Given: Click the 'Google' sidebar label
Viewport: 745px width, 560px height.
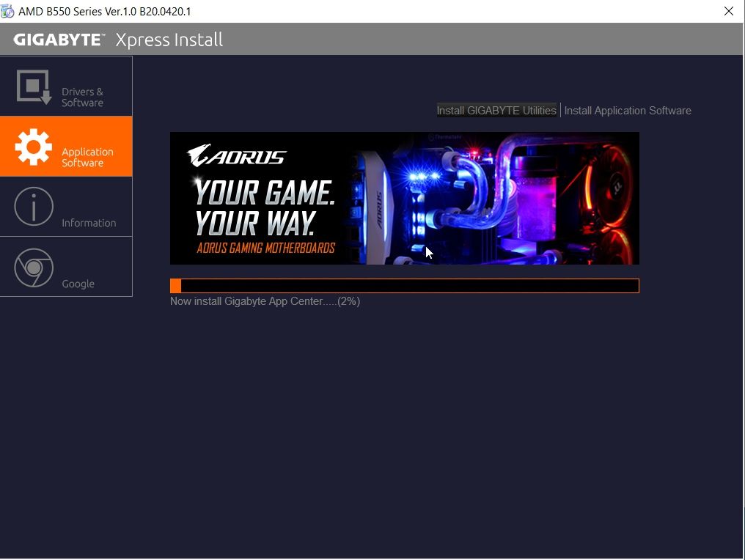Looking at the screenshot, I should [x=78, y=284].
